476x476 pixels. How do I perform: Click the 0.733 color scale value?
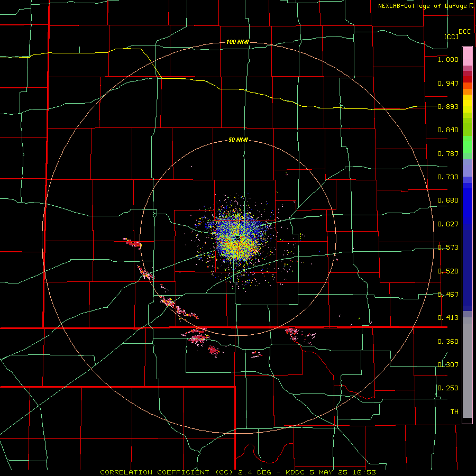coord(448,177)
